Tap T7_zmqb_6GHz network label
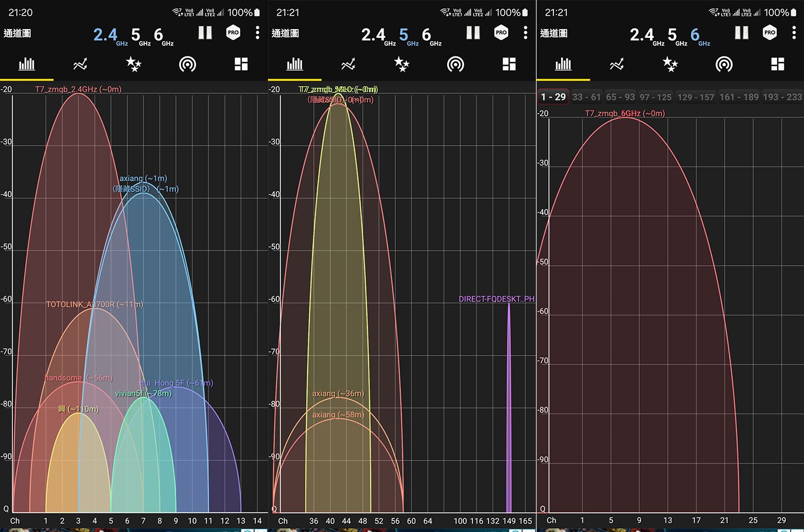 pos(625,113)
